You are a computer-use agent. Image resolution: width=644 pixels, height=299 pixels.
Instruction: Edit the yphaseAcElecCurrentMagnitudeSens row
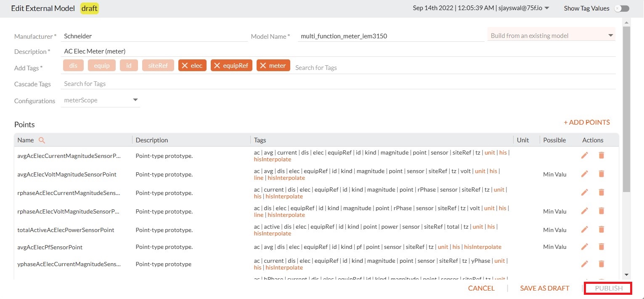(584, 264)
